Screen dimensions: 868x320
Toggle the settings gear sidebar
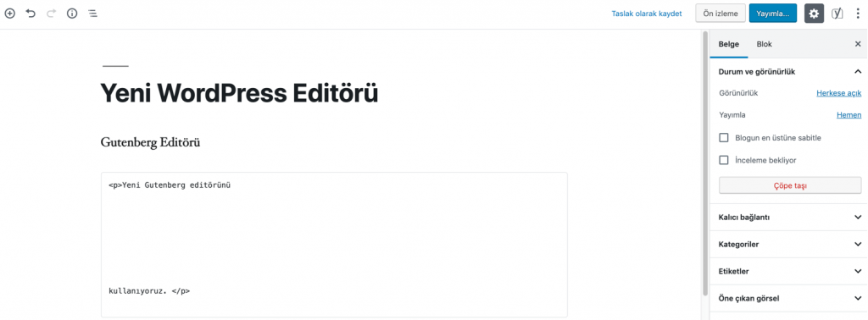814,14
